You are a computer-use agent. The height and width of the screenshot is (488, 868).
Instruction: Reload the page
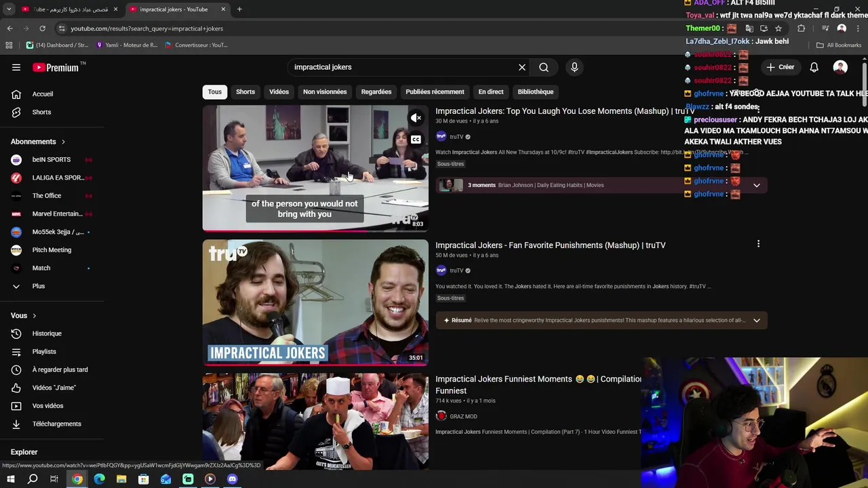click(42, 28)
